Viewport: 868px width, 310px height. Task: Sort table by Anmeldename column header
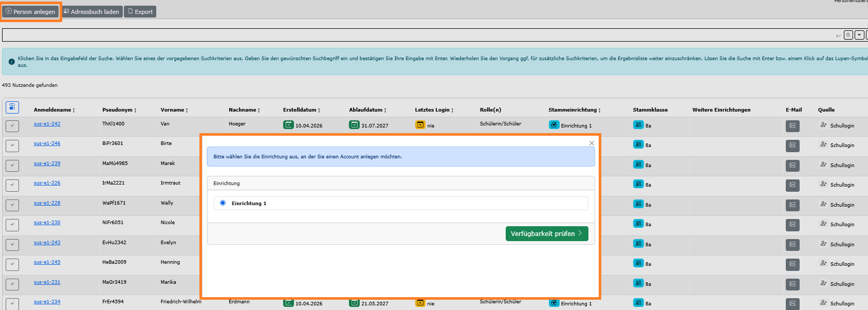tap(54, 110)
